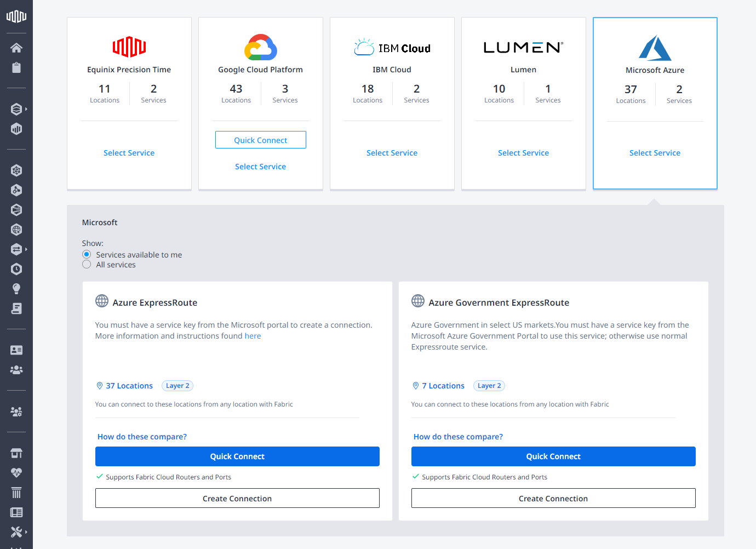Click the Azure ExpressRoute heading
The height and width of the screenshot is (549, 756).
(x=155, y=302)
